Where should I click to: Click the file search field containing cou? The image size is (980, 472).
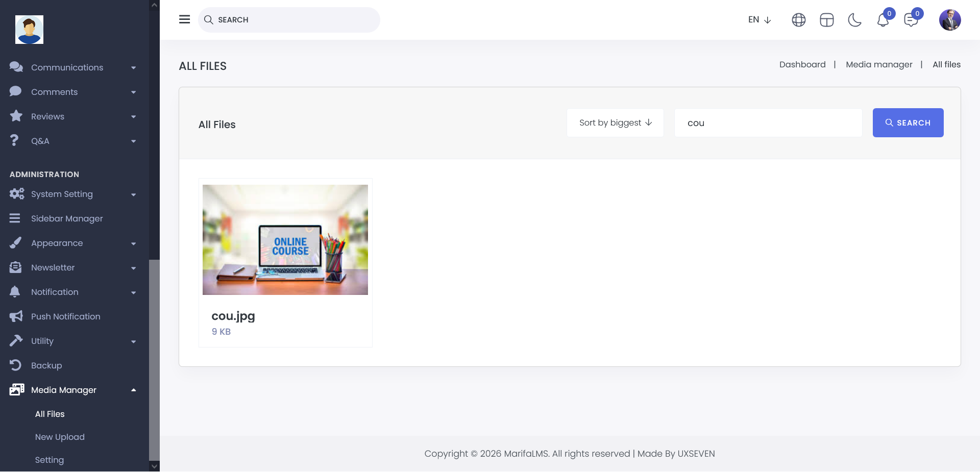point(768,123)
